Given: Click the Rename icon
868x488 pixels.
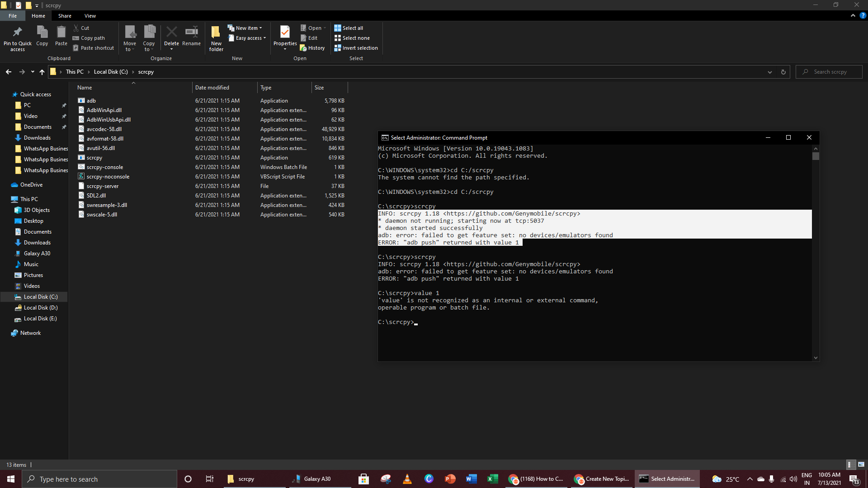Looking at the screenshot, I should click(191, 32).
